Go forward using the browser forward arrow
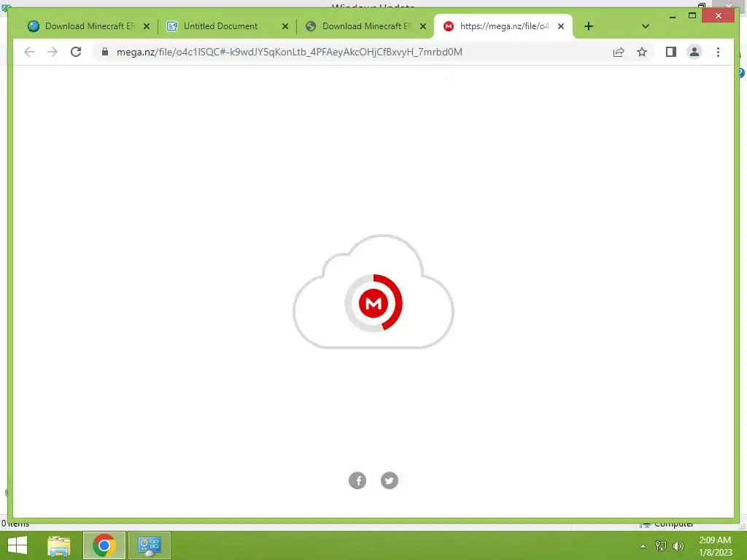The height and width of the screenshot is (560, 747). pyautogui.click(x=53, y=52)
